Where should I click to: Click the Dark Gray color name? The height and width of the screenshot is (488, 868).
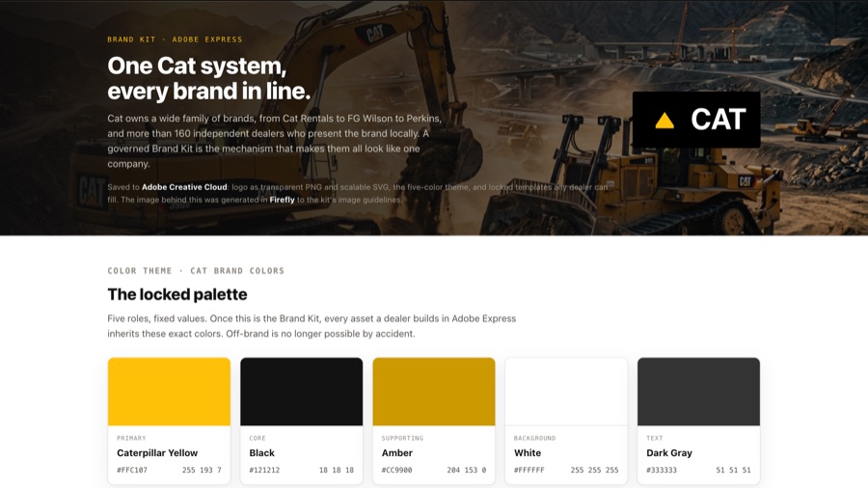tap(668, 452)
